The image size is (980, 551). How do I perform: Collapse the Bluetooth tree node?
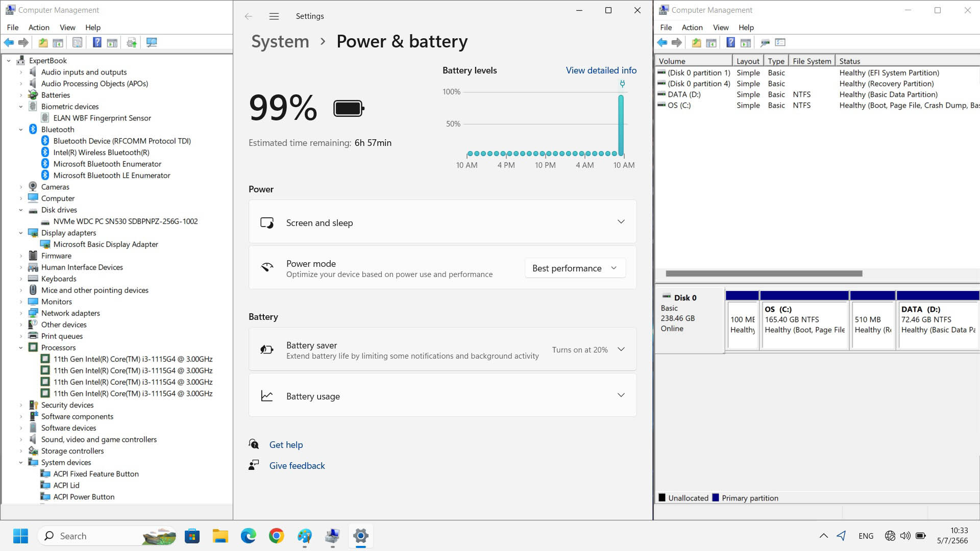21,130
